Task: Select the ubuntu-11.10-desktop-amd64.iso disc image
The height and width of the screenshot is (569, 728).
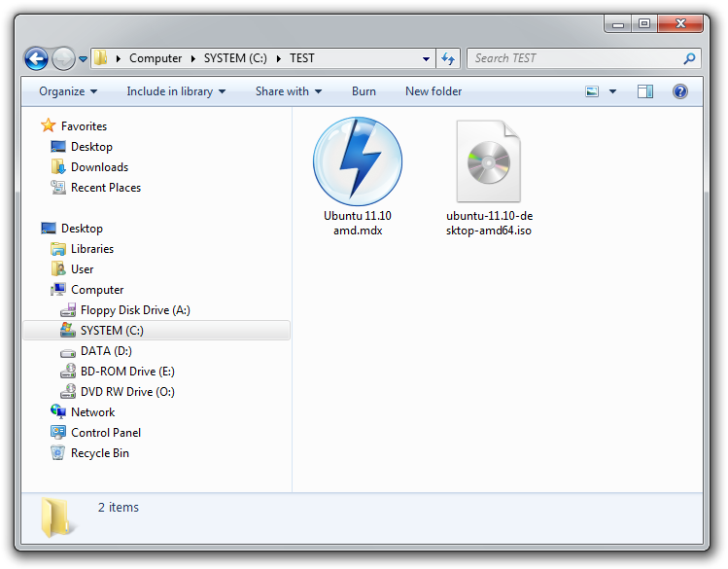Action: click(x=488, y=163)
